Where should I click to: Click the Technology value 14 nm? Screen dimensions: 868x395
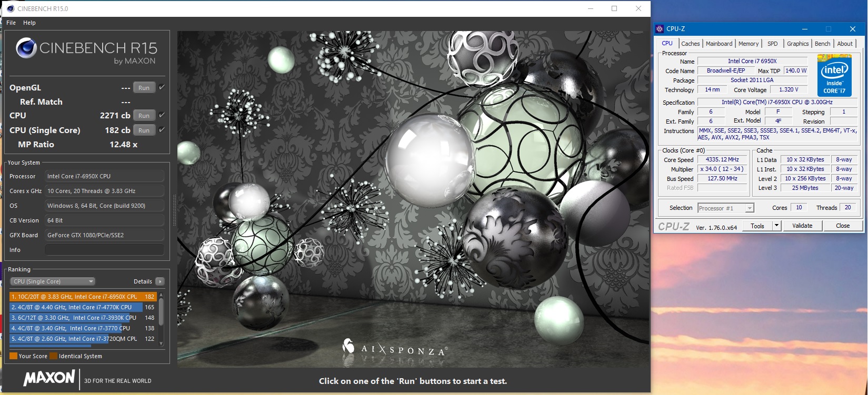click(x=712, y=89)
